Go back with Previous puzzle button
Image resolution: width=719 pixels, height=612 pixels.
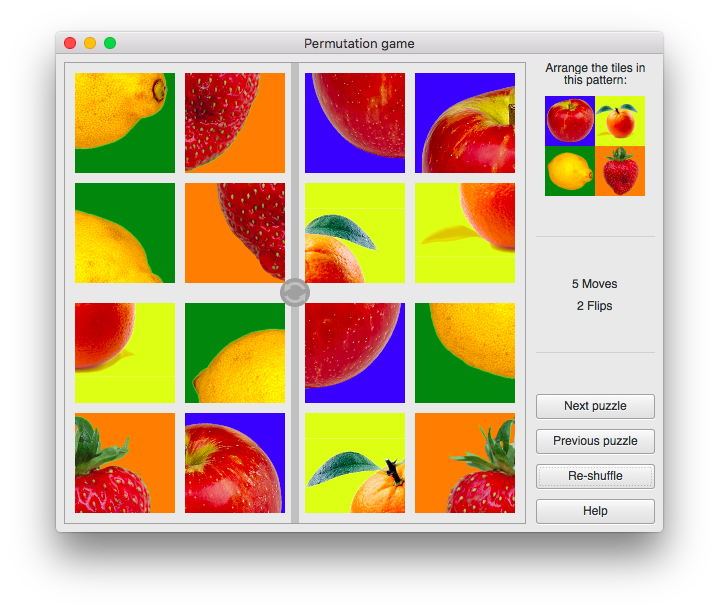click(x=595, y=441)
